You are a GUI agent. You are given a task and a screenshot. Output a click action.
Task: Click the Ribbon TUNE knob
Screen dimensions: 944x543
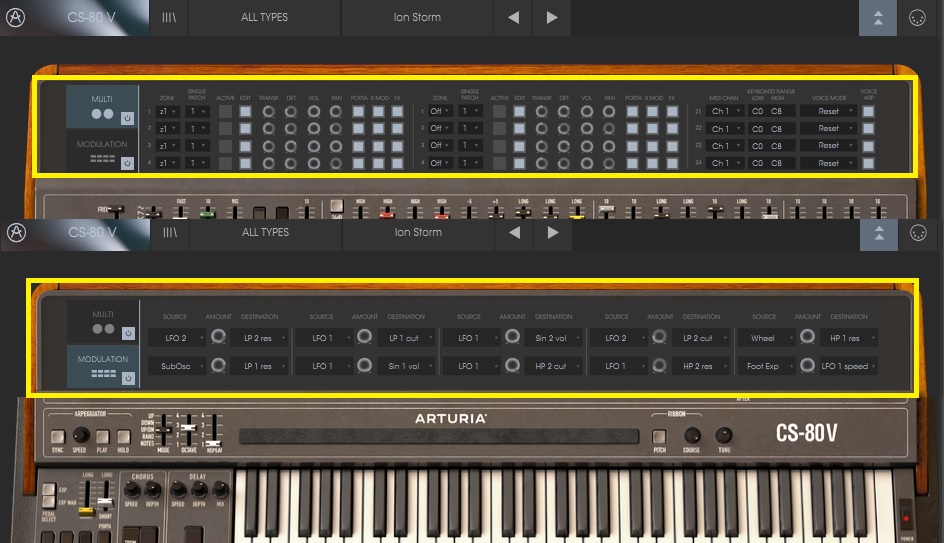pos(724,435)
